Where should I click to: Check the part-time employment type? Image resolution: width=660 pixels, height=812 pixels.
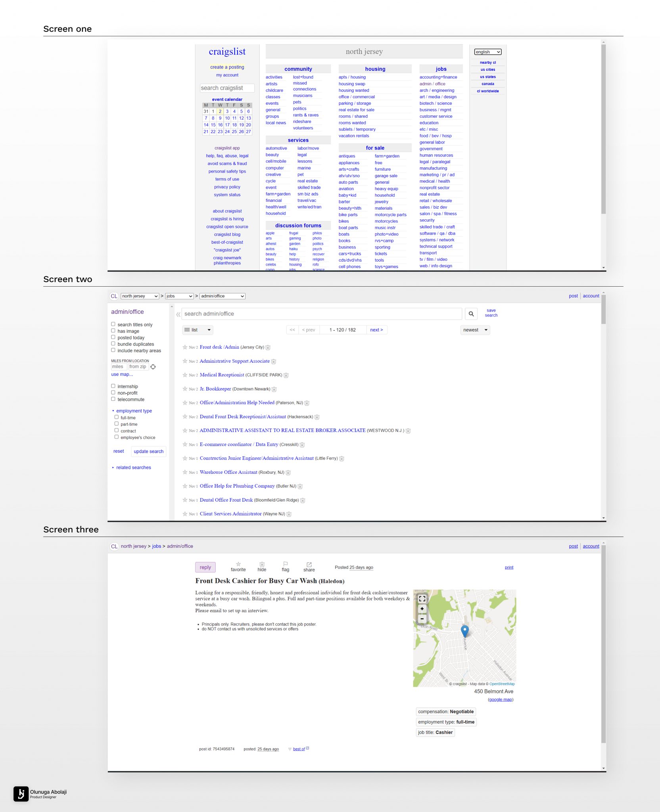[117, 423]
